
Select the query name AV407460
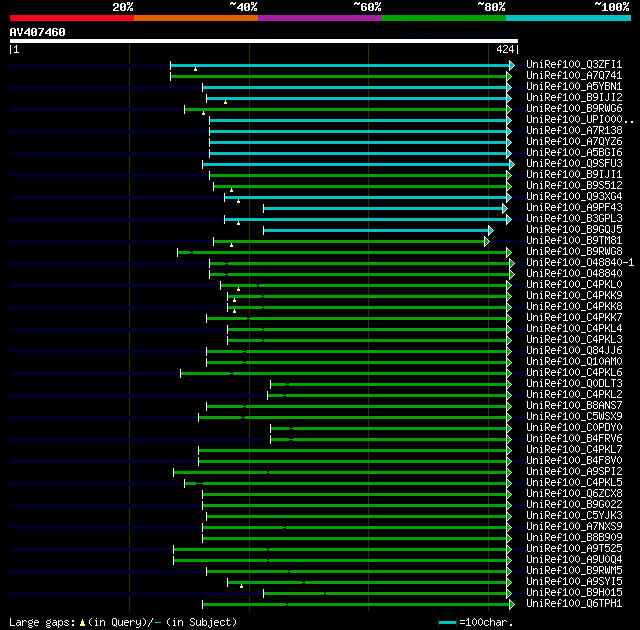click(38, 32)
